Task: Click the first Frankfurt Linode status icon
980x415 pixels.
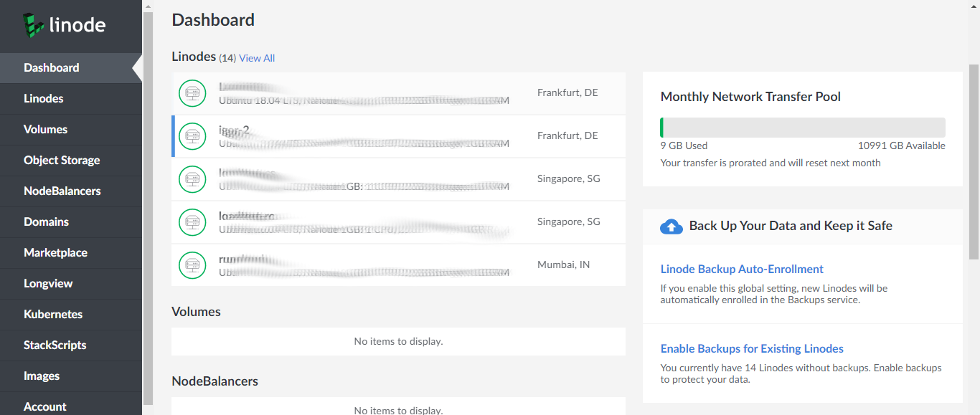Action: (x=192, y=93)
